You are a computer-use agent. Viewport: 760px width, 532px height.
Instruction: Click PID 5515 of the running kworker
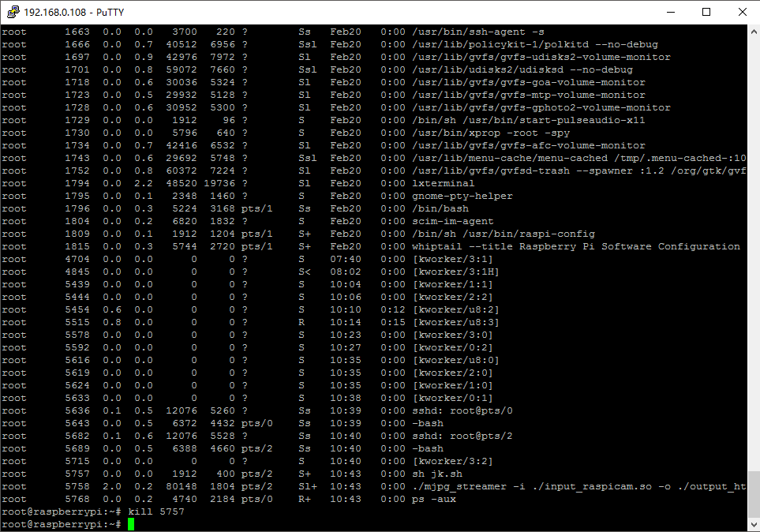77,322
